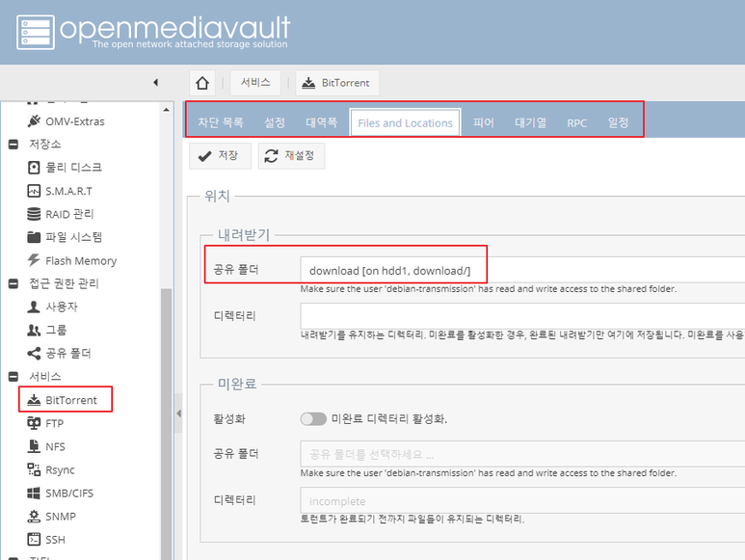745x560 pixels.
Task: Collapse the 접근 권한 관리 section
Action: click(x=13, y=283)
